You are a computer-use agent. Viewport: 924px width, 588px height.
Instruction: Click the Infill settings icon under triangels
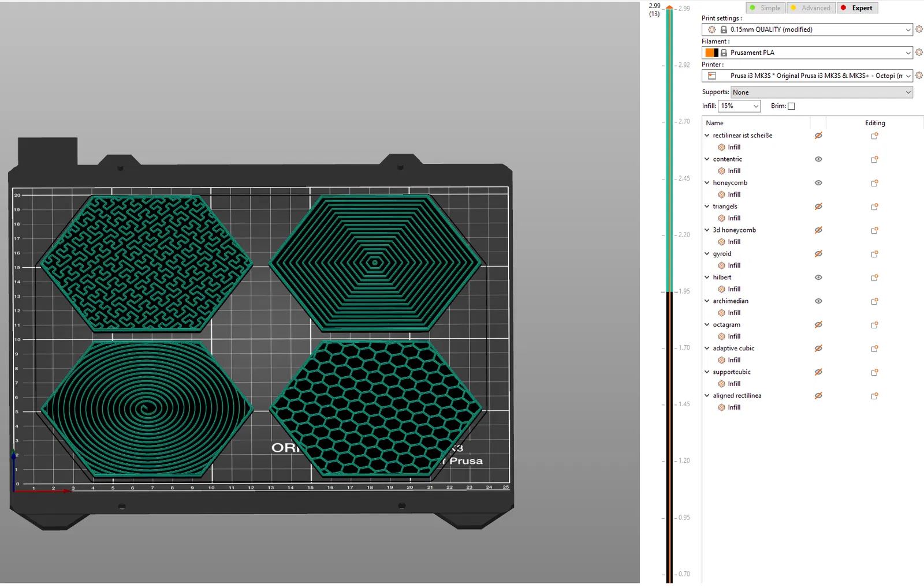721,218
